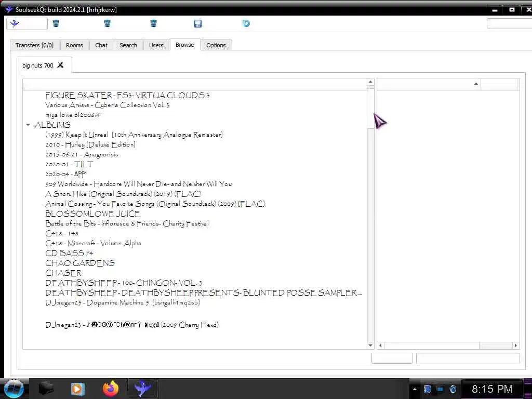The width and height of the screenshot is (532, 399).
Task: Click the wide field below the file panel
Action: tap(468, 358)
